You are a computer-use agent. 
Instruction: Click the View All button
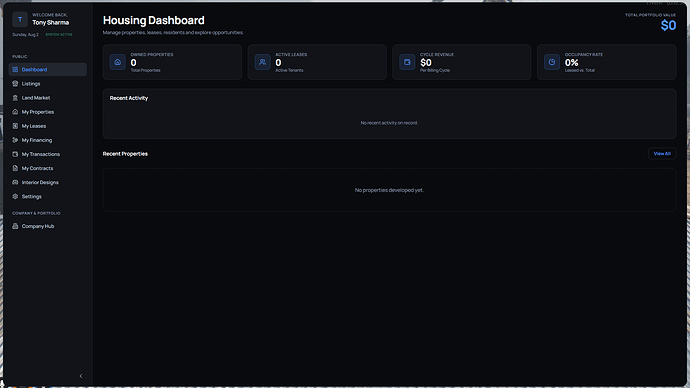(662, 154)
